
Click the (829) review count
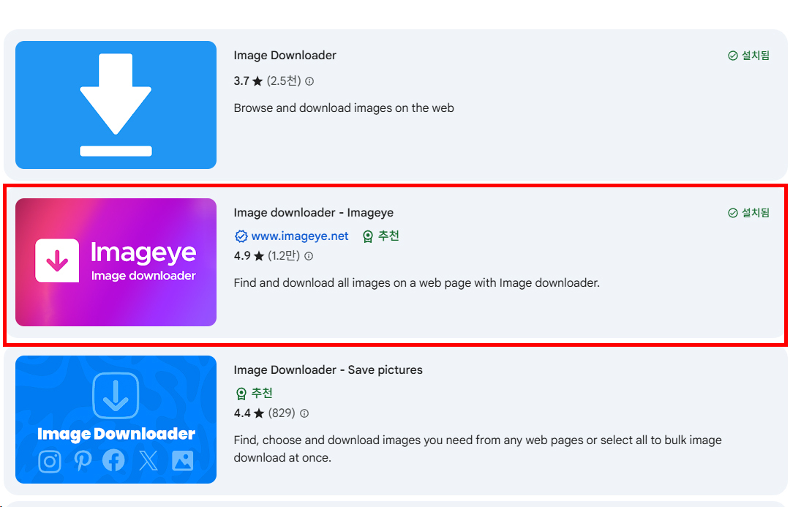[x=282, y=413]
